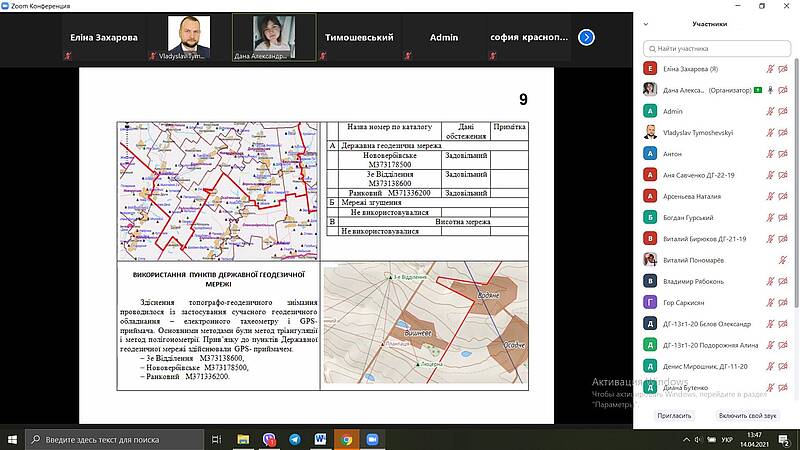Click camera-off icon for Владимир Рябоконь

783,281
